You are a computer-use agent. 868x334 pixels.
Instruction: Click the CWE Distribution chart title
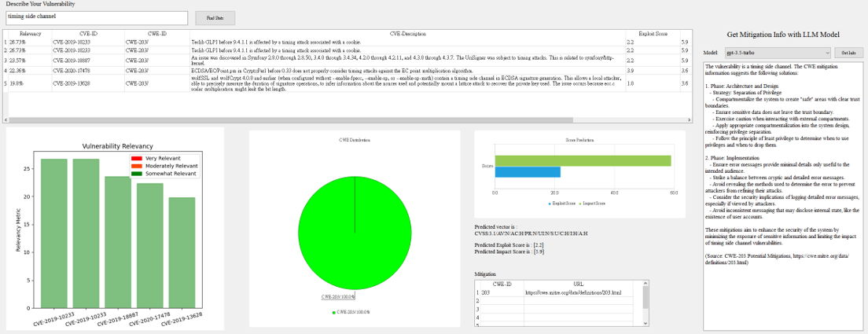pos(355,140)
